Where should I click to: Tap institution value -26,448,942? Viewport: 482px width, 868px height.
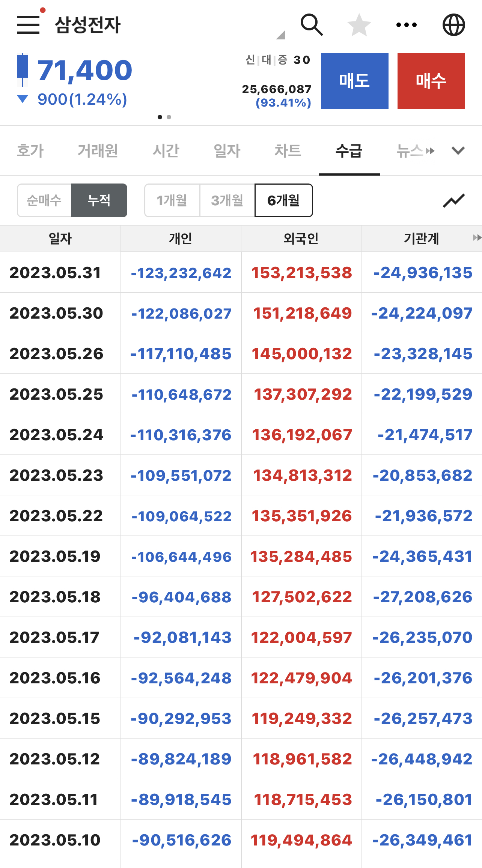tap(422, 759)
